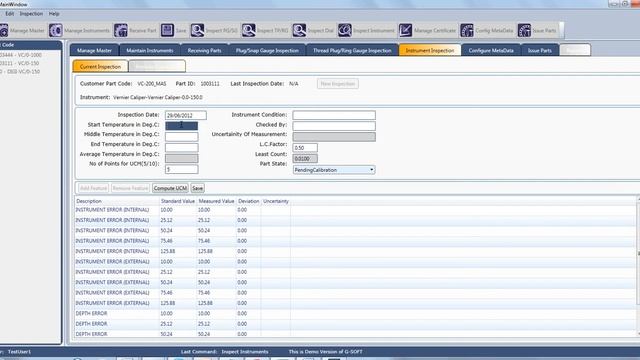This screenshot has height=360, width=640.
Task: Open Thread Plug/Ring Gauge Inspection tab
Action: pos(352,50)
